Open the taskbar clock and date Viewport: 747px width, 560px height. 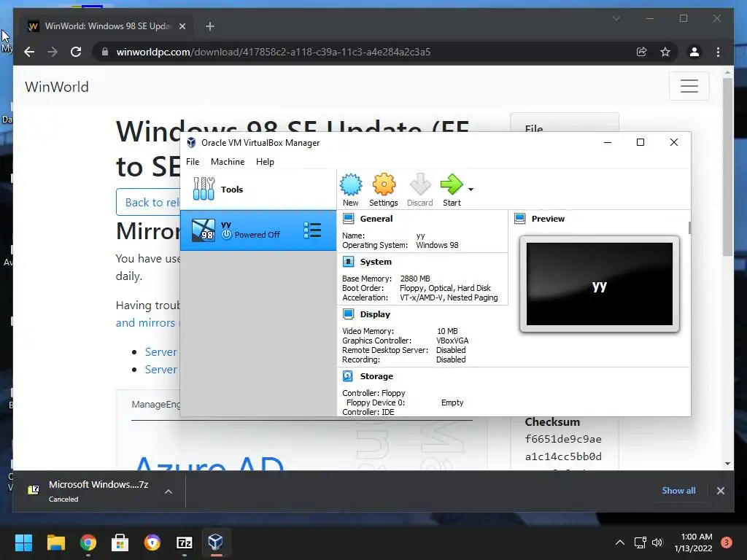click(x=693, y=542)
